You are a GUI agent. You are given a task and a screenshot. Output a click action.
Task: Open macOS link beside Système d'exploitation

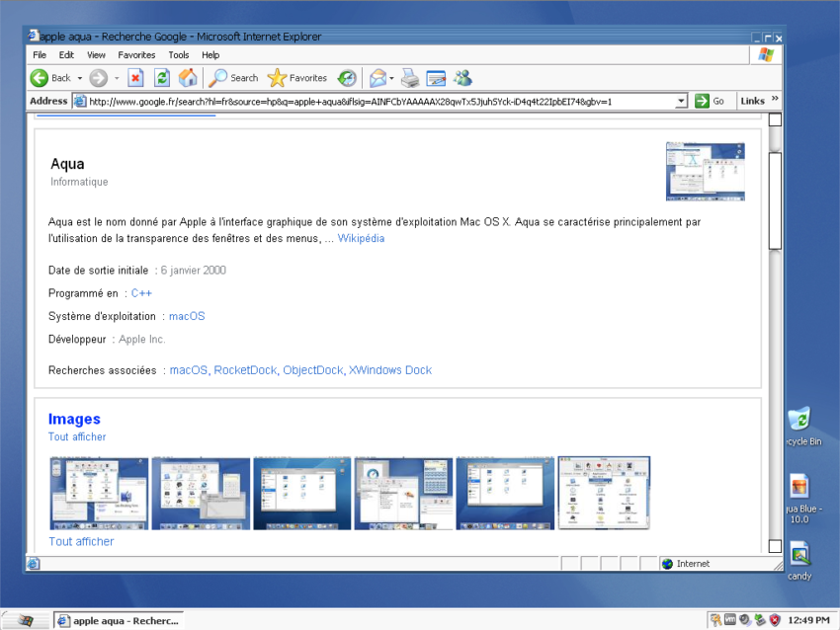pyautogui.click(x=187, y=316)
